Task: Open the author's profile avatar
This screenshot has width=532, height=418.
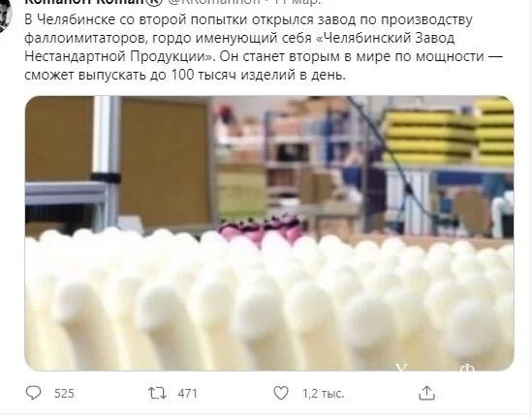Action: [6, 14]
